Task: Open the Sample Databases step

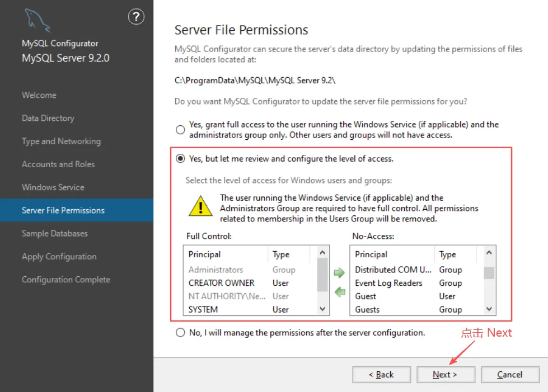Action: 55,233
